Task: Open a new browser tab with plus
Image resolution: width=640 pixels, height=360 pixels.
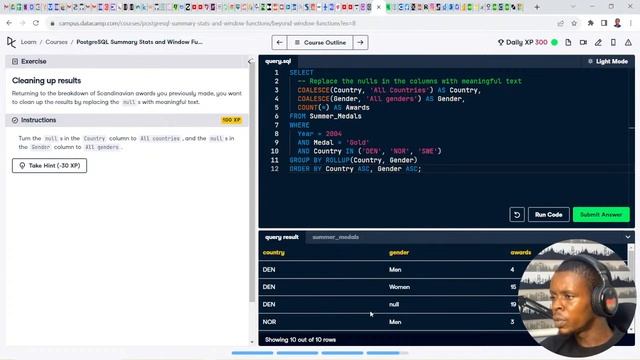Action: (x=537, y=7)
